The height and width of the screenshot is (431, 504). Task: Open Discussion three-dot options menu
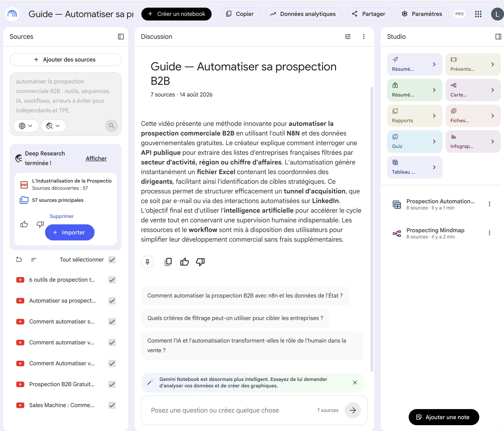click(364, 37)
